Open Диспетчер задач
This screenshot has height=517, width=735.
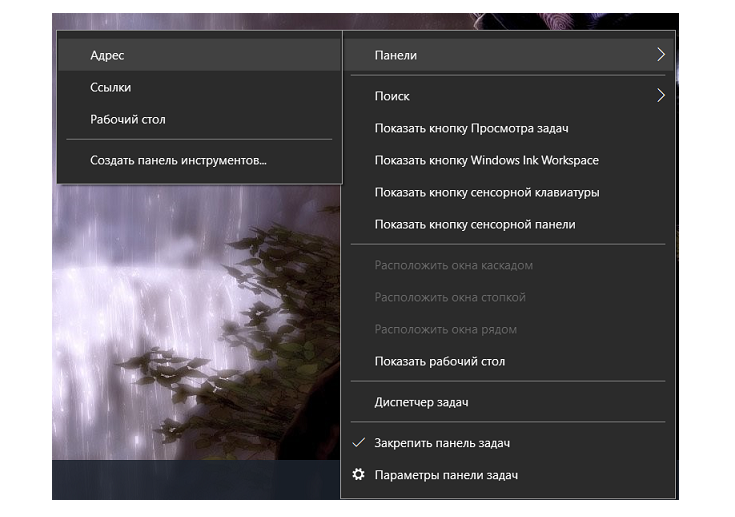(421, 402)
